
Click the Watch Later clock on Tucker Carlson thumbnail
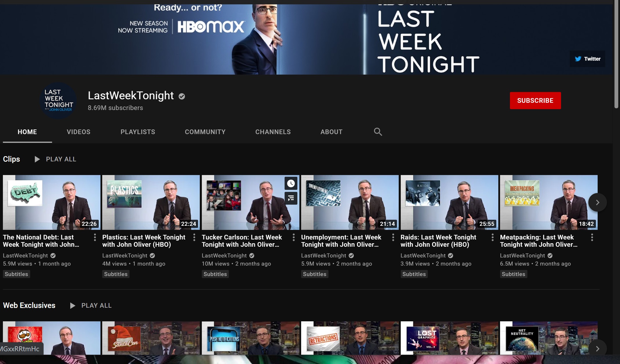pyautogui.click(x=291, y=183)
